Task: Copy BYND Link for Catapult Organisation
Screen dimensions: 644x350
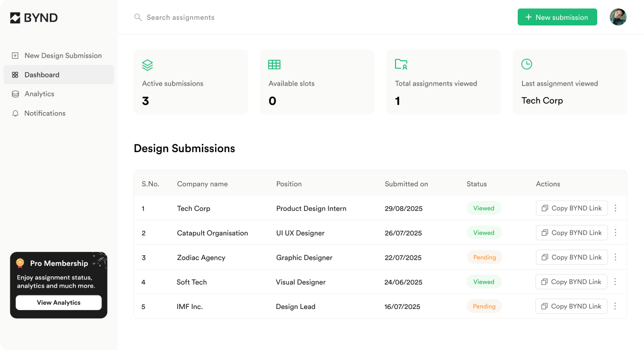Action: coord(571,233)
